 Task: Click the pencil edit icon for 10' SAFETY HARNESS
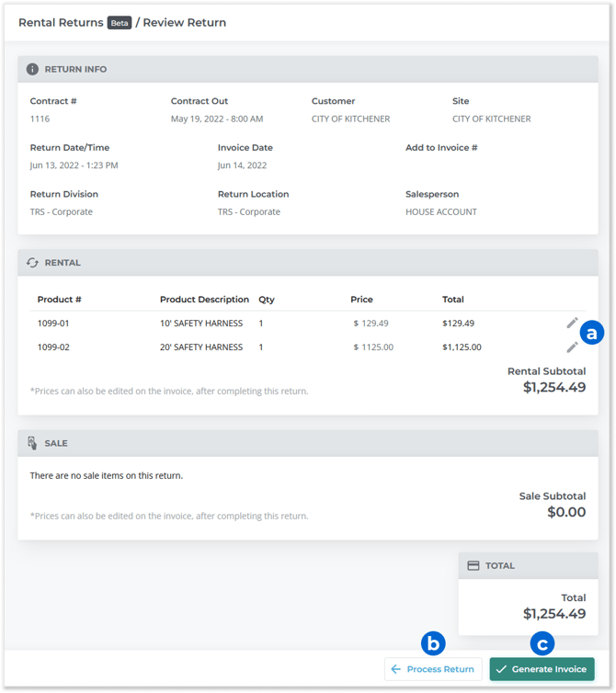click(x=572, y=323)
